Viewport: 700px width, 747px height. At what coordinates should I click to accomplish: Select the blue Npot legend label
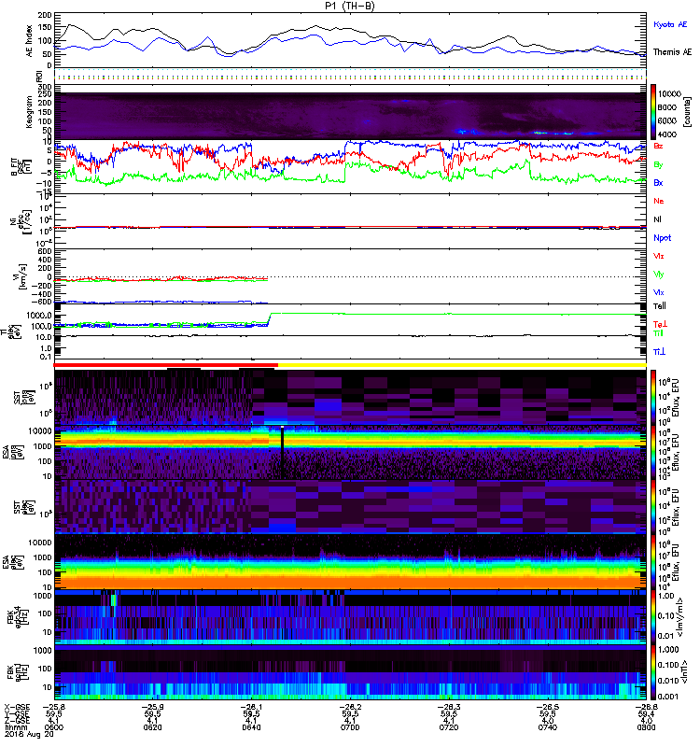(x=662, y=238)
